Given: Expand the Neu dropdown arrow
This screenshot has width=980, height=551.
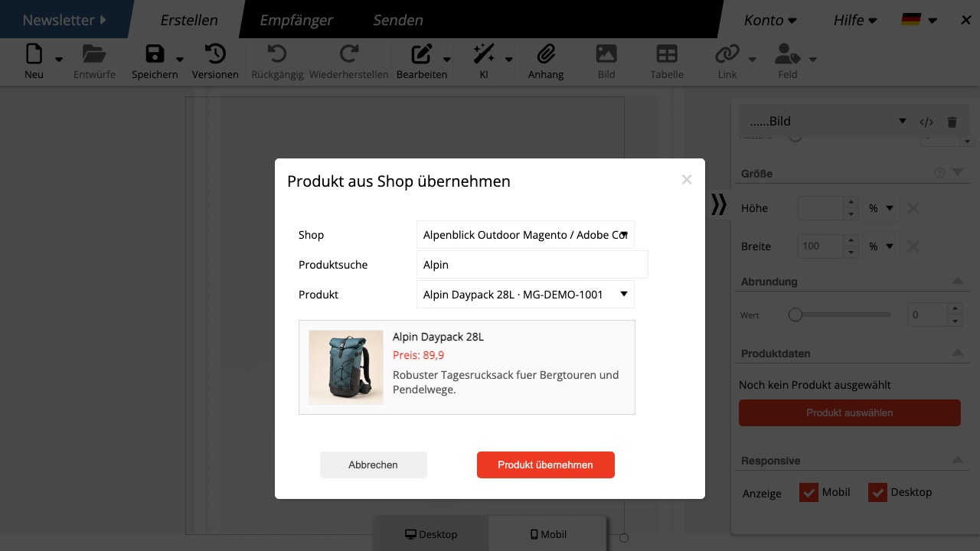Looking at the screenshot, I should [x=59, y=59].
